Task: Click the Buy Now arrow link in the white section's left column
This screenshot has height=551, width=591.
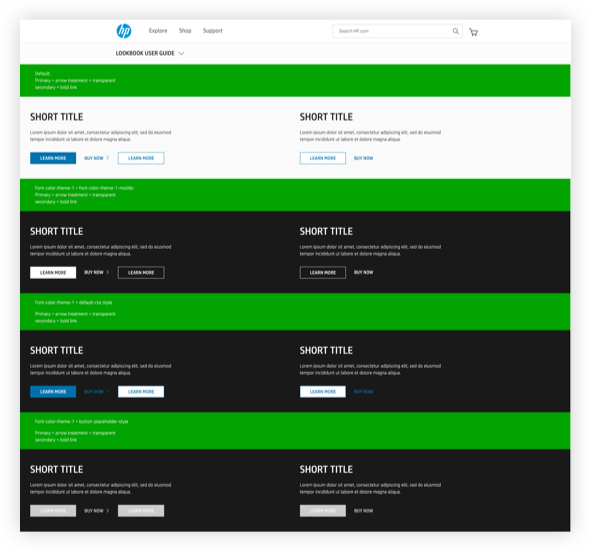Action: point(97,158)
